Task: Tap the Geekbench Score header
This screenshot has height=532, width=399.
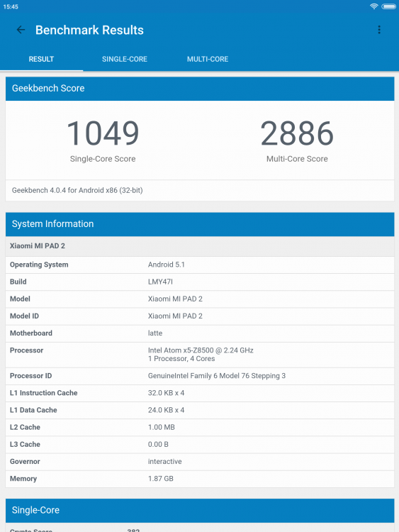Action: 200,89
